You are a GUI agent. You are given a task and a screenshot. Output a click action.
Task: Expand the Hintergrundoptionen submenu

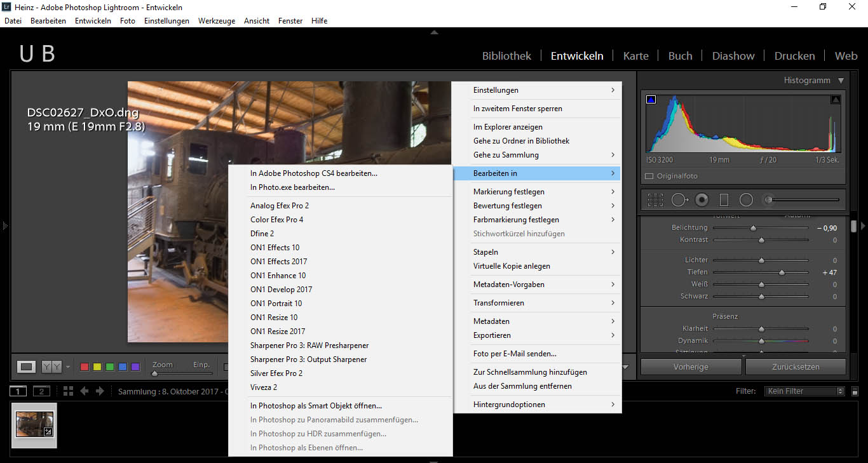[x=537, y=405]
